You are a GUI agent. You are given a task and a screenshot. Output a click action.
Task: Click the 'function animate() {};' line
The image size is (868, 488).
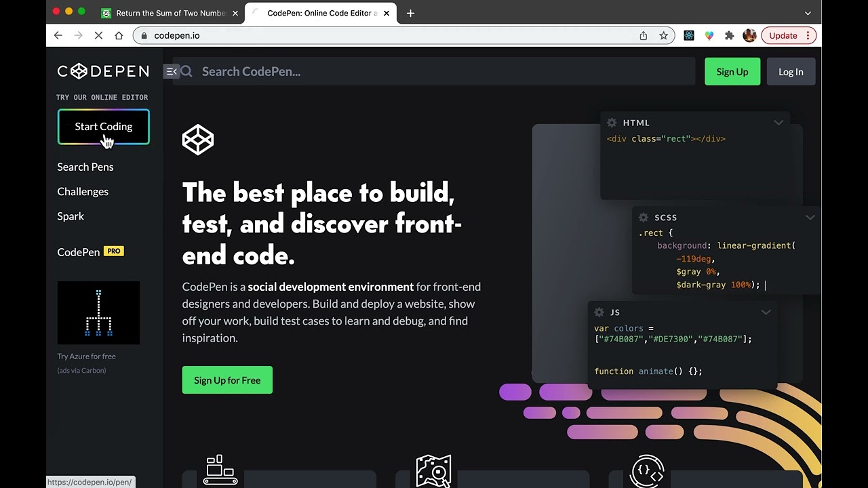648,371
